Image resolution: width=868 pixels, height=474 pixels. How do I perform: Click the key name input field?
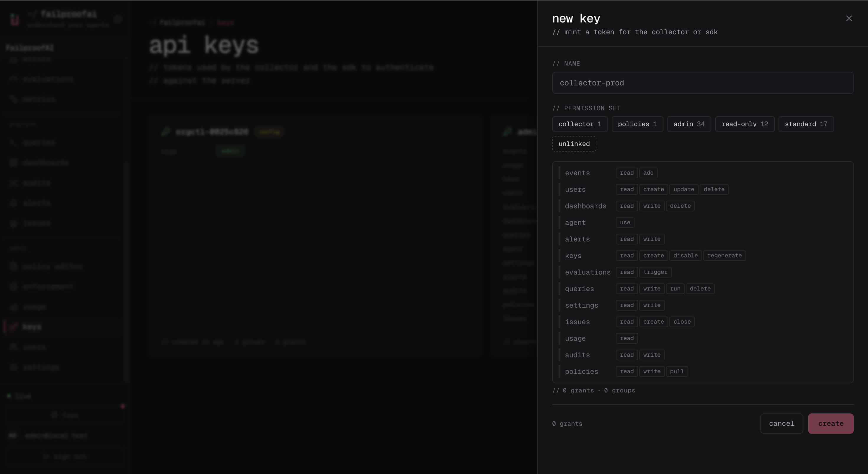pos(703,83)
